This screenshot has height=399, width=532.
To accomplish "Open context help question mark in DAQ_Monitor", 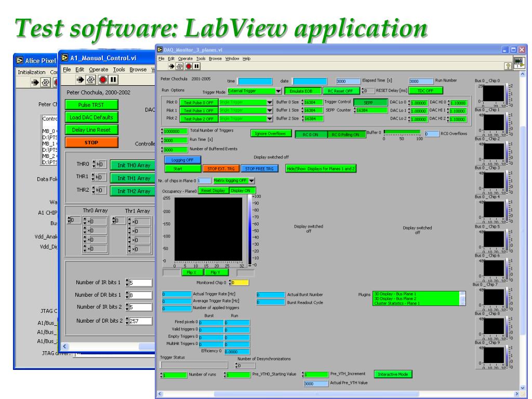I will tap(508, 66).
